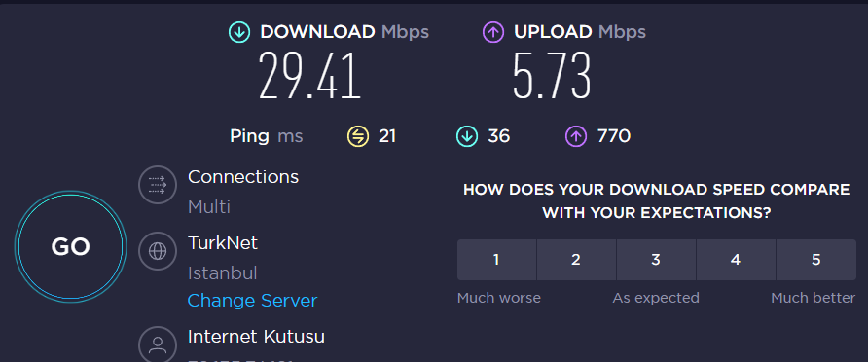Screen dimensions: 868x362
Task: Rate download speed as 1
Action: point(496,260)
